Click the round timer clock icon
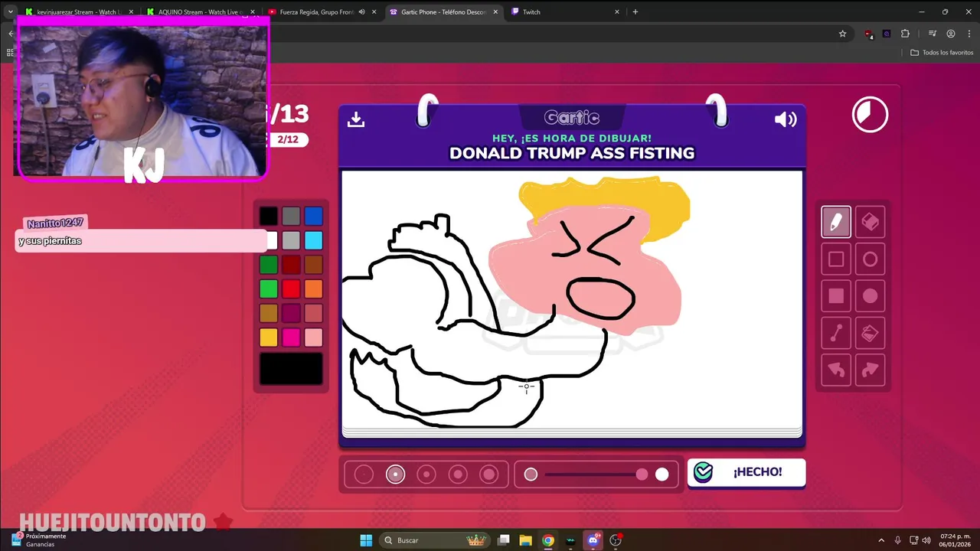Viewport: 980px width, 551px height. [x=870, y=115]
